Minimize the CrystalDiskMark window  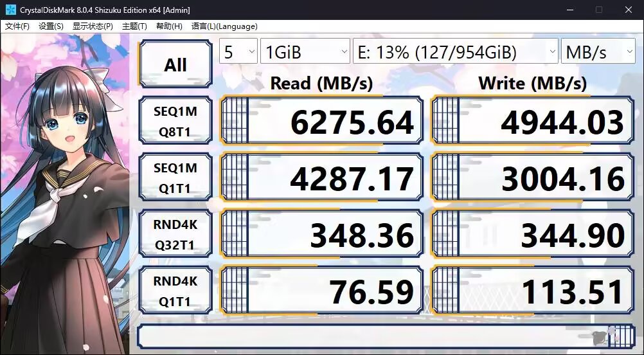click(x=569, y=10)
